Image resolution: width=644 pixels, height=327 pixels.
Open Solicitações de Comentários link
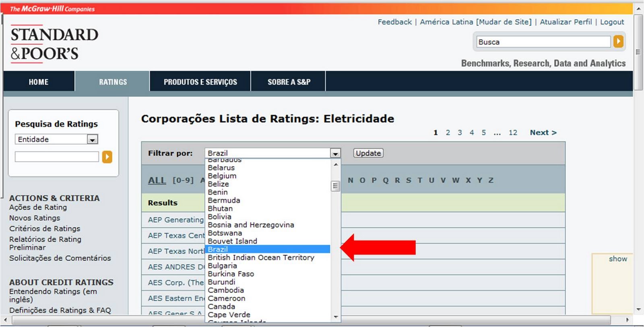coord(60,258)
